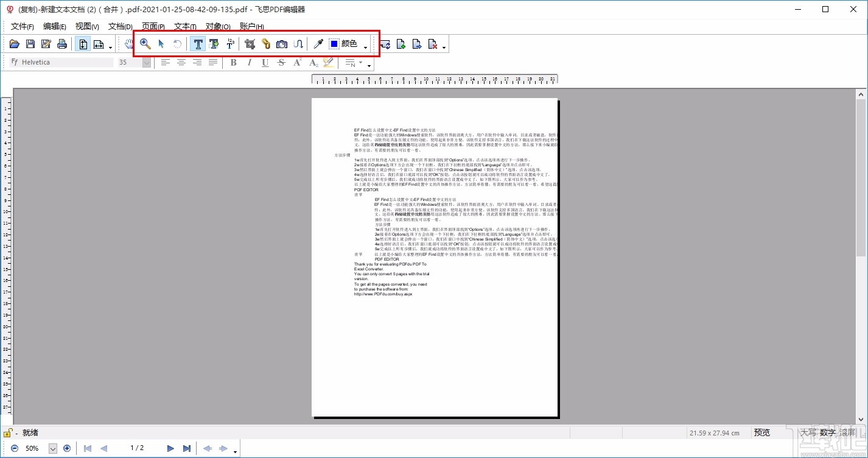The width and height of the screenshot is (868, 458).
Task: Open the page toolbar overflow arrow
Action: [x=444, y=47]
